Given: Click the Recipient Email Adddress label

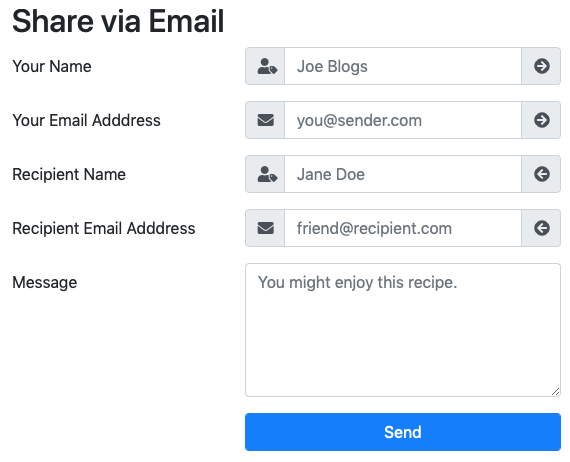Looking at the screenshot, I should (x=104, y=228).
